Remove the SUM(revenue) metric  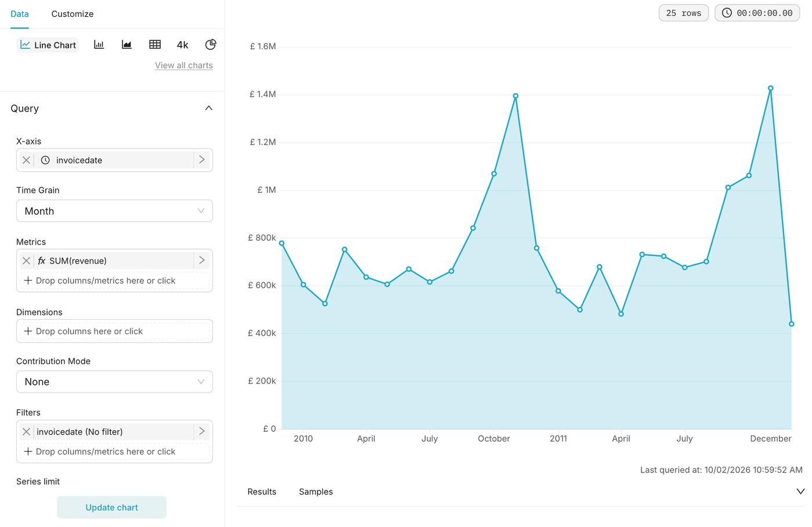26,261
